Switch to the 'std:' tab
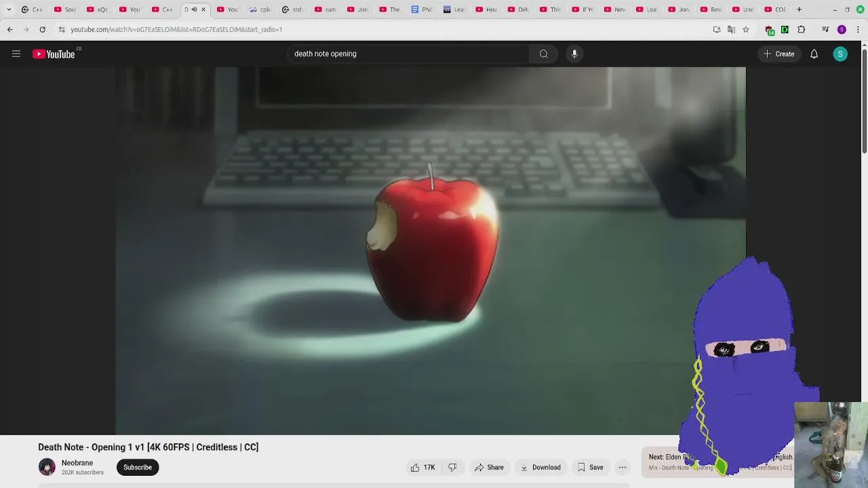Viewport: 868px width, 488px height. [293, 9]
